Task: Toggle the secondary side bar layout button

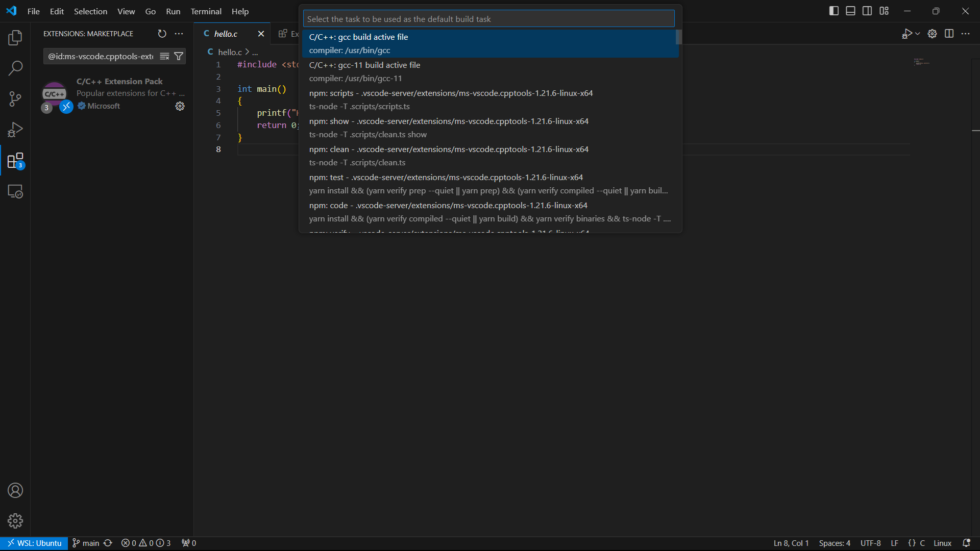Action: tap(867, 11)
